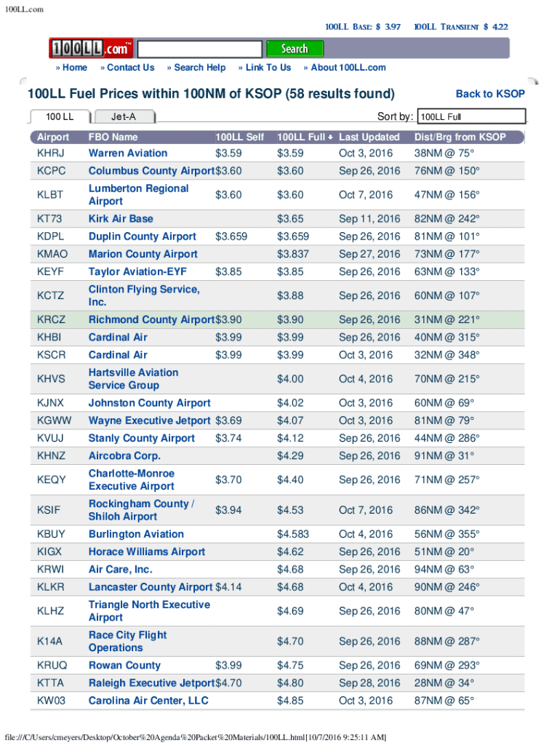
Task: Open Warren Aviation FBO link
Action: [x=128, y=154]
